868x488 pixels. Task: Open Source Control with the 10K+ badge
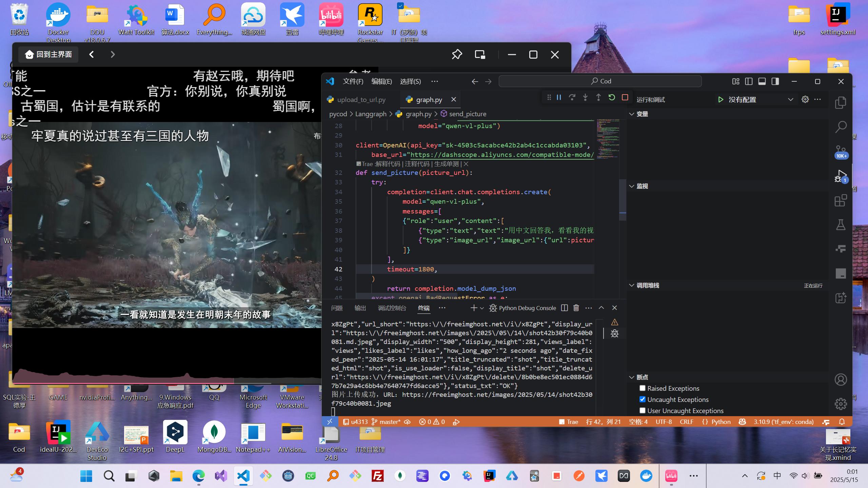841,152
